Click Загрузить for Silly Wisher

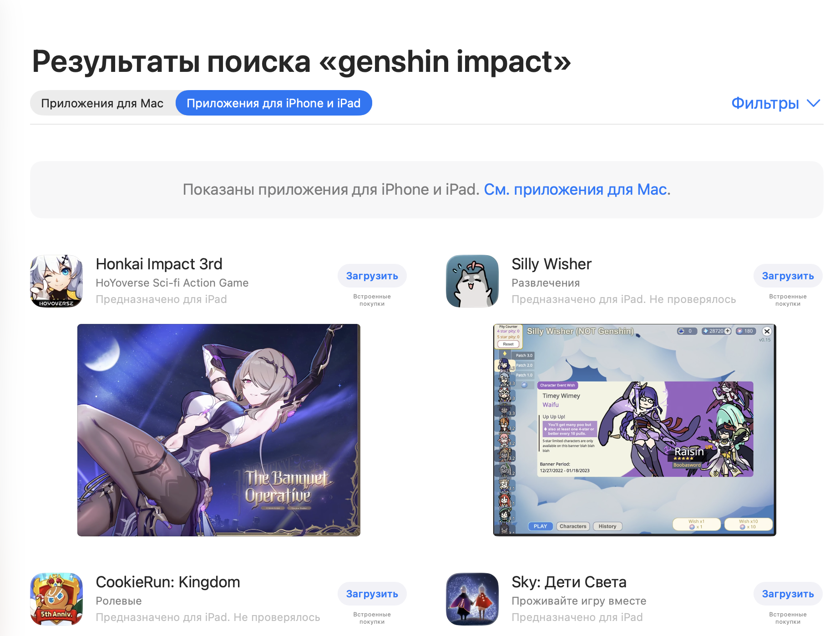[x=788, y=276]
